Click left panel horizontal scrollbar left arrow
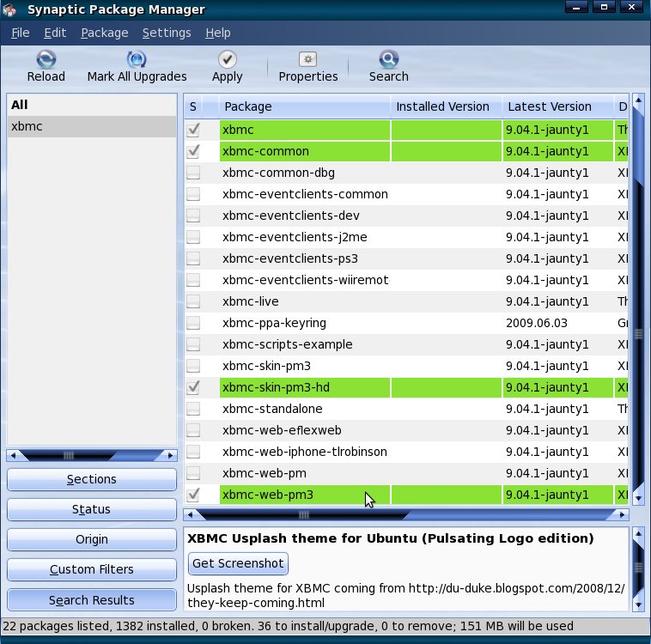The image size is (651, 644). coord(13,455)
